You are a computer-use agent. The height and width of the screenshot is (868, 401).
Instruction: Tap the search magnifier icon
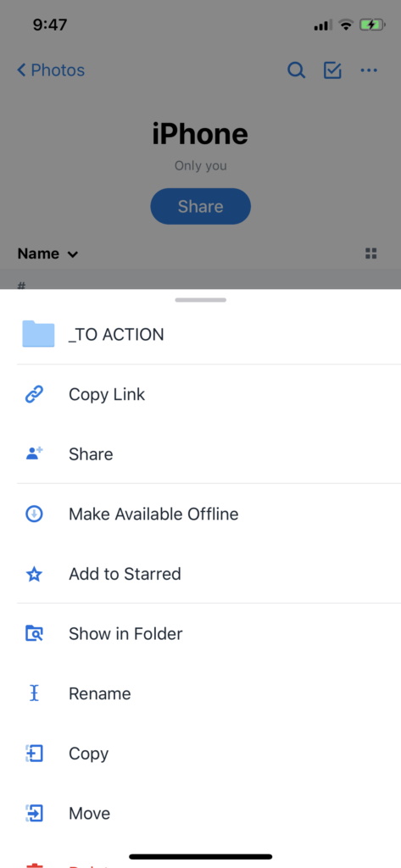[x=297, y=70]
